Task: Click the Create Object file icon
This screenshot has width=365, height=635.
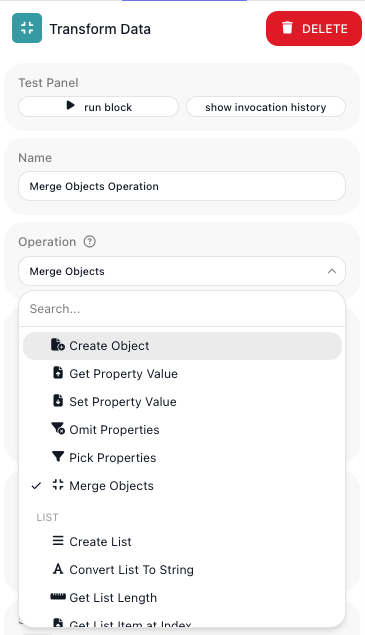Action: coord(58,345)
